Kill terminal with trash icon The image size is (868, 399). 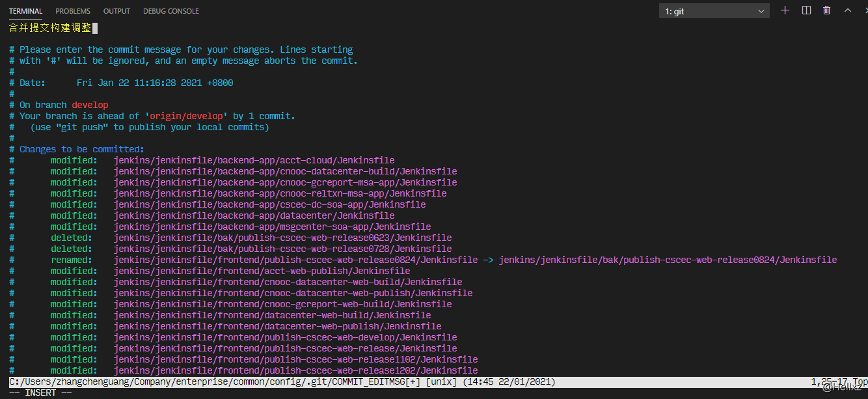(x=826, y=10)
